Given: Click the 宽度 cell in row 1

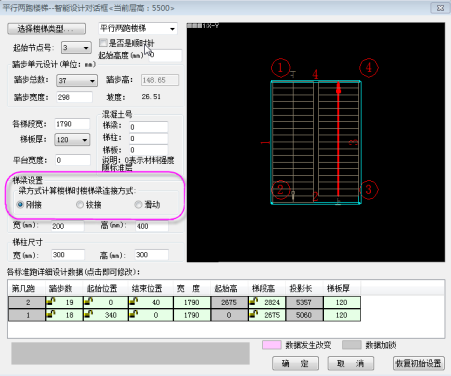Looking at the screenshot, I should coord(192,315).
